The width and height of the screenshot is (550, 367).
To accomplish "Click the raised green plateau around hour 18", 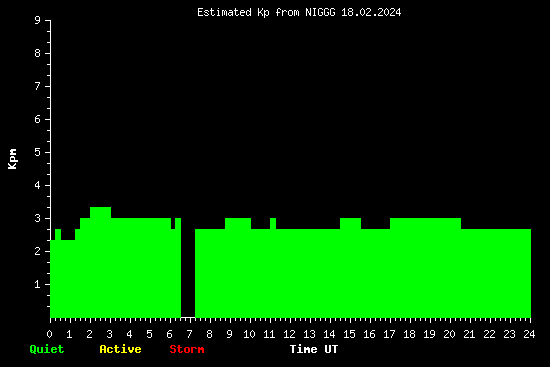I will [x=425, y=223].
